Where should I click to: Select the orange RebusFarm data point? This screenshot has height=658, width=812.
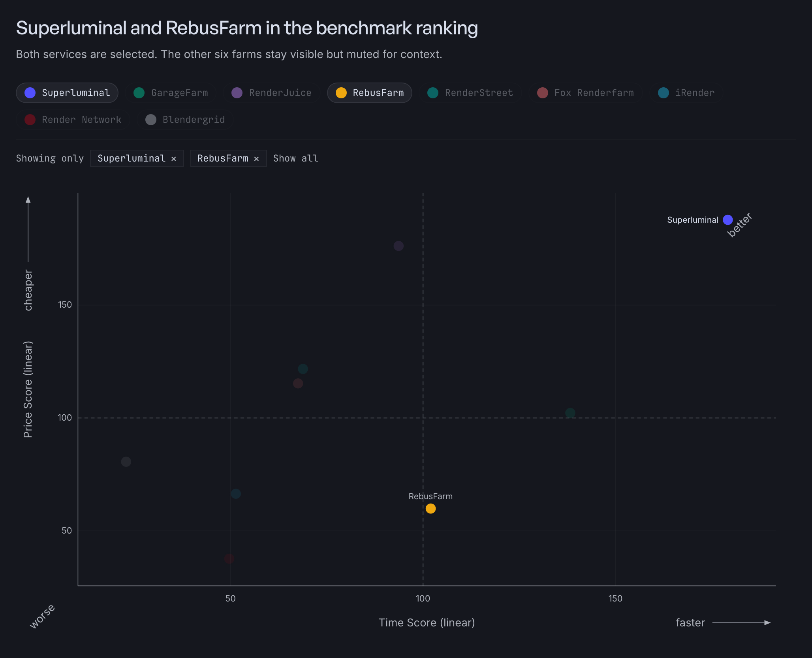click(430, 509)
